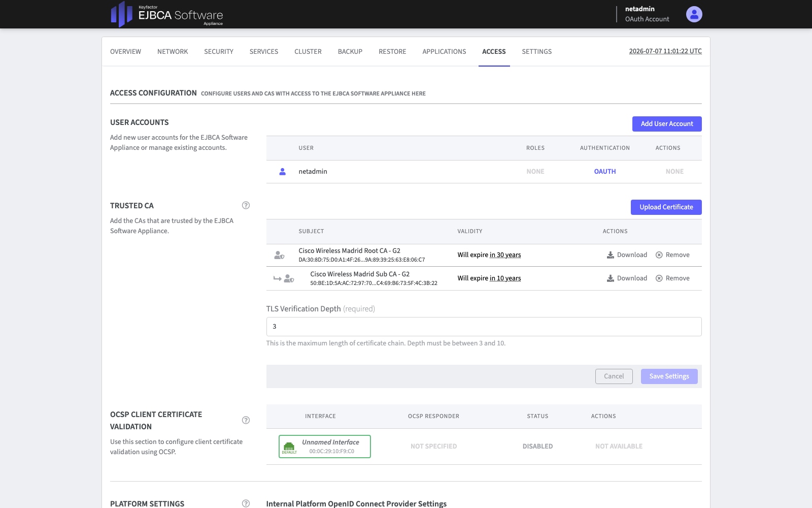Click the INTERFACE column header
The width and height of the screenshot is (812, 508).
pos(320,417)
